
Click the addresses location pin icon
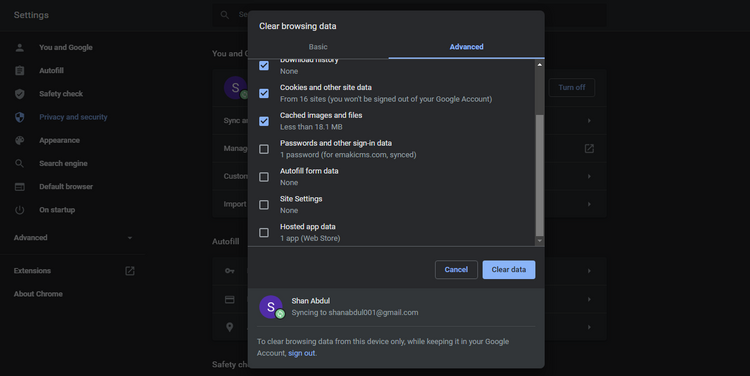(x=230, y=327)
